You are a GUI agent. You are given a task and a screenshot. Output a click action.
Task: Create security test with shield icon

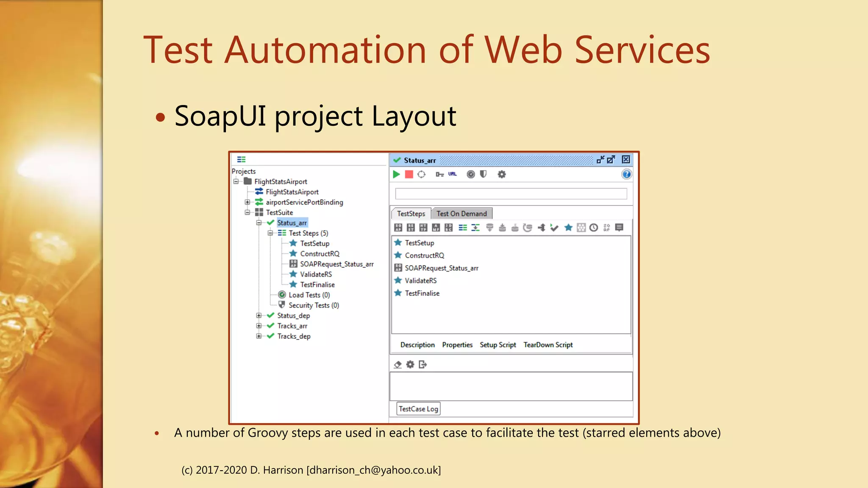pyautogui.click(x=483, y=174)
